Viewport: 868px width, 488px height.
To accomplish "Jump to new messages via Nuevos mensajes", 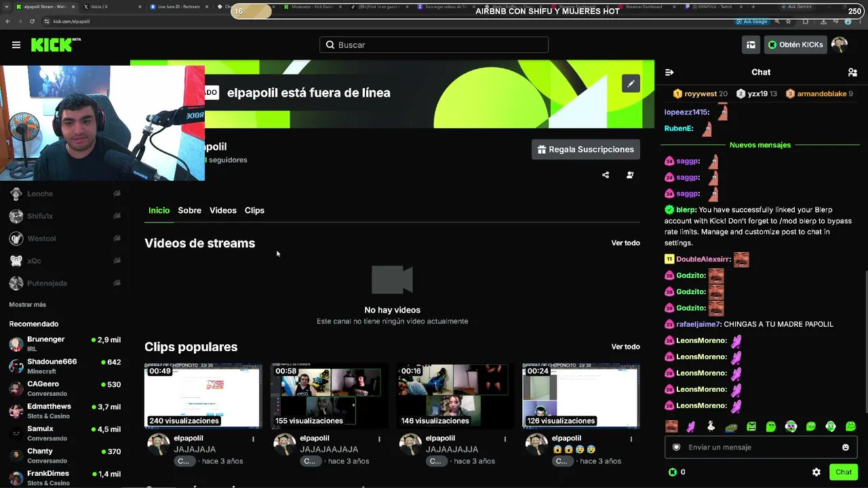I will tap(760, 145).
